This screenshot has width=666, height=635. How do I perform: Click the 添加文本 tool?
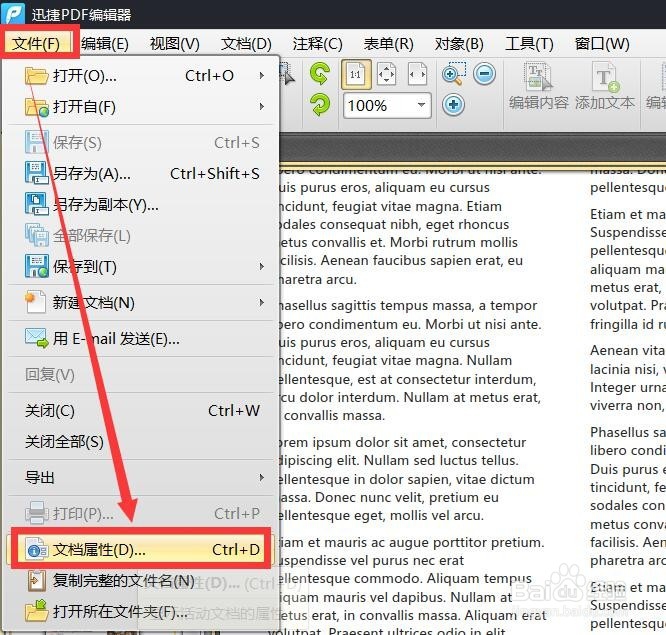click(605, 87)
